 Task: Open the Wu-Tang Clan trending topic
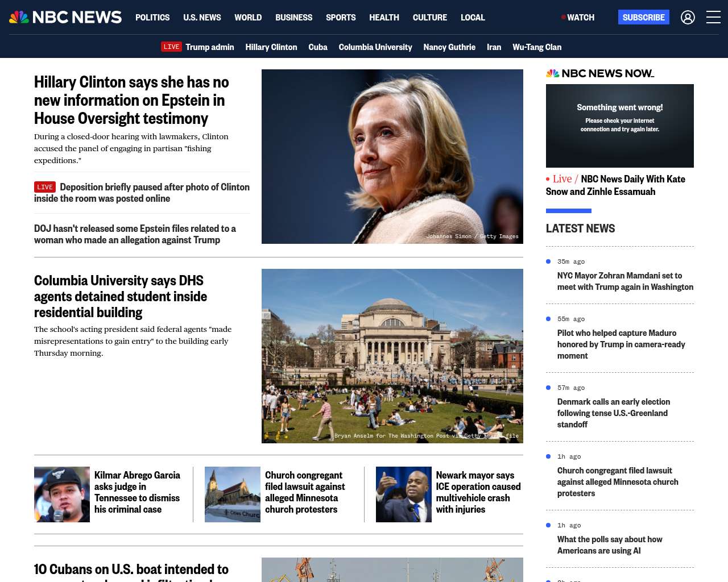(x=536, y=47)
